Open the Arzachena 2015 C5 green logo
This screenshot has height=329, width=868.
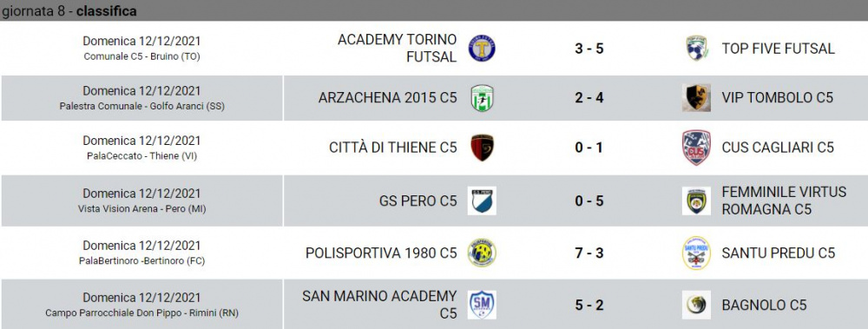[482, 98]
